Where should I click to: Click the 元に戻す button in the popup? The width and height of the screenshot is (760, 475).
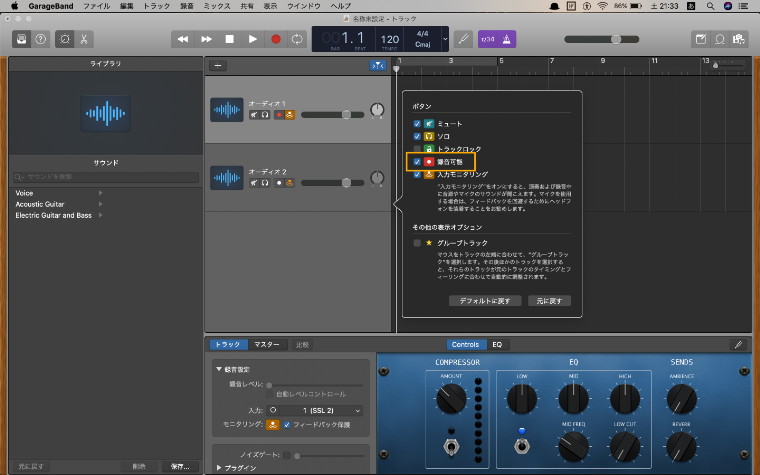tap(549, 300)
